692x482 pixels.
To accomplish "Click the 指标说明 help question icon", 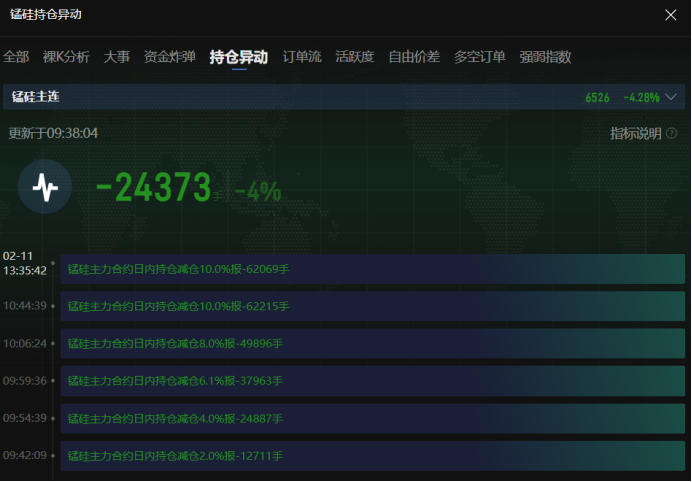I will pyautogui.click(x=672, y=133).
